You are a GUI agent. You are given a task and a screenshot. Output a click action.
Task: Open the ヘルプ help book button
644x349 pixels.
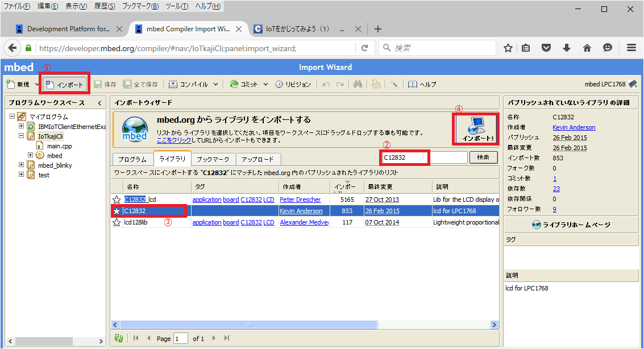(x=422, y=85)
